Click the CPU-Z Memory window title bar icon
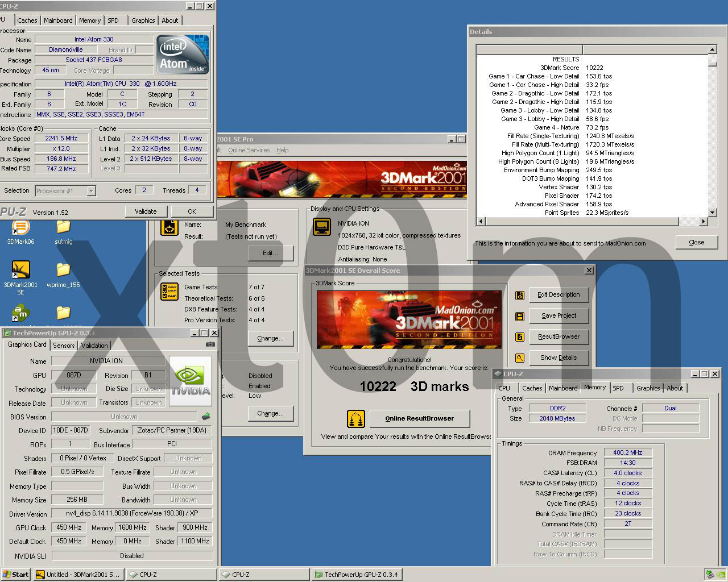 498,374
